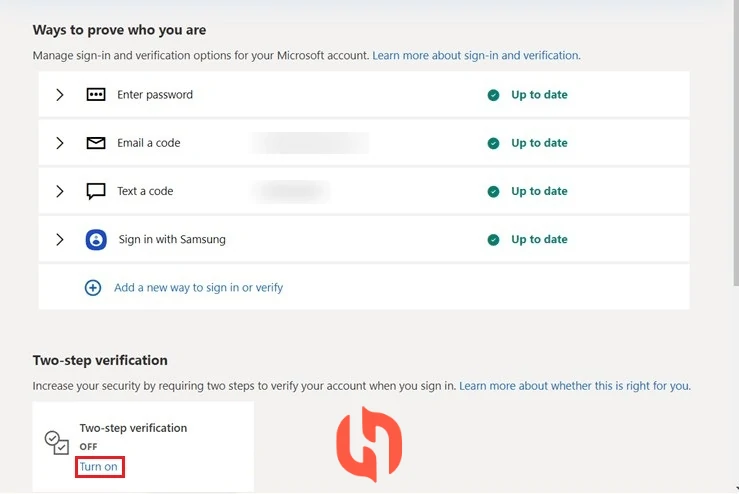This screenshot has width=739, height=494.
Task: Click green checkmark beside Enter password status
Action: click(x=493, y=95)
